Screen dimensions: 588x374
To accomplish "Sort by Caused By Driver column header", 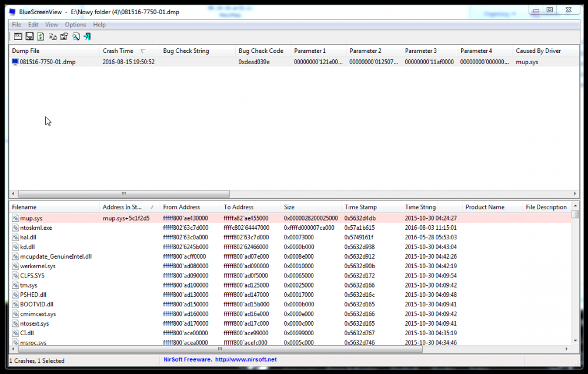I will pos(538,51).
